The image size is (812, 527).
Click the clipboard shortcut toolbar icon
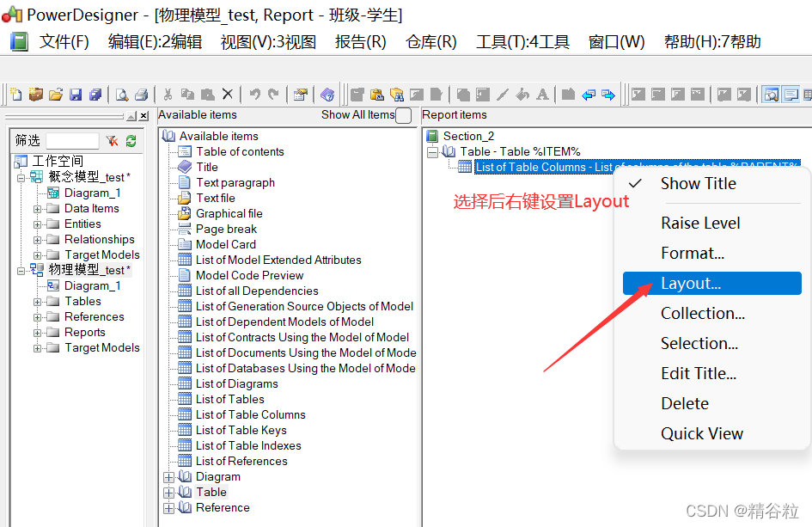[377, 95]
